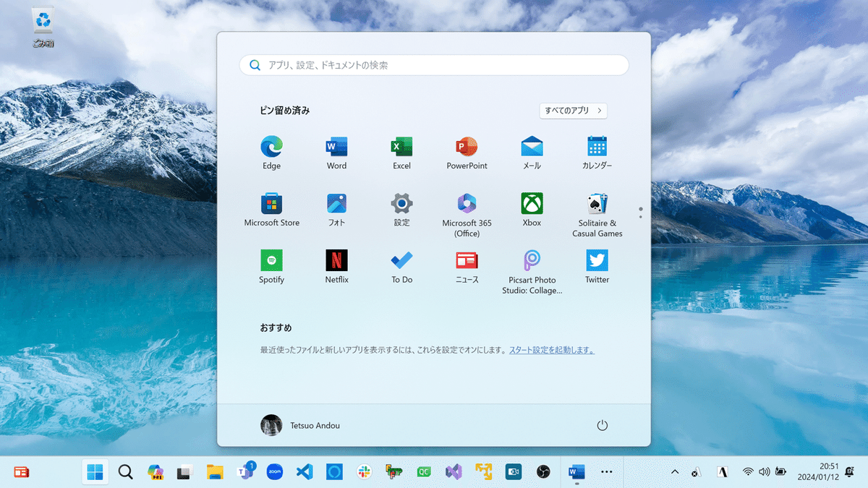Launch the pinned Word app

pos(336,153)
